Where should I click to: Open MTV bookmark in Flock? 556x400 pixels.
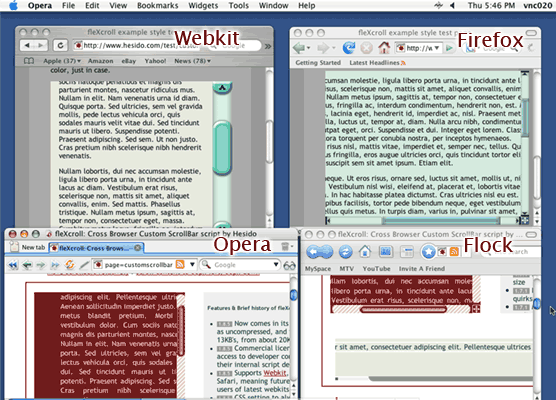pyautogui.click(x=346, y=269)
